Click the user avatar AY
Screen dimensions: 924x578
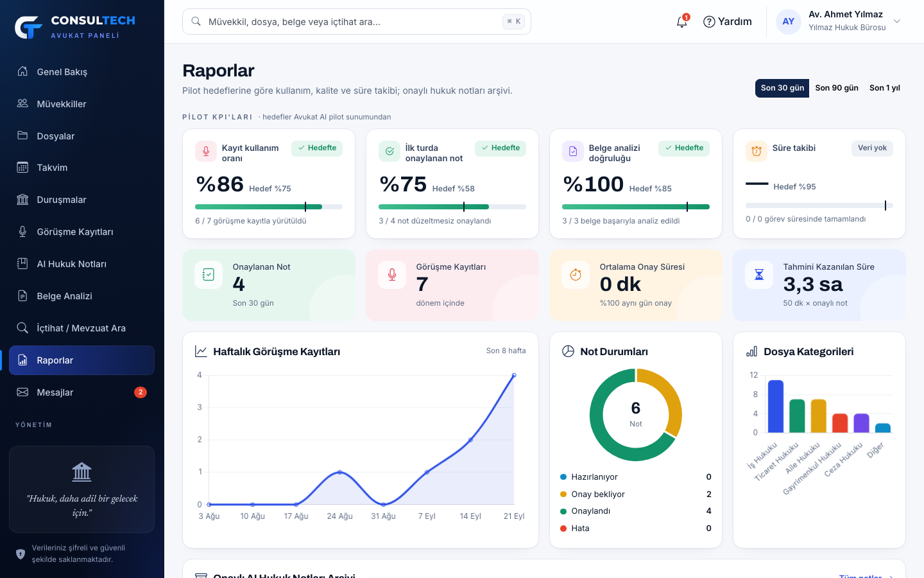[x=789, y=22]
